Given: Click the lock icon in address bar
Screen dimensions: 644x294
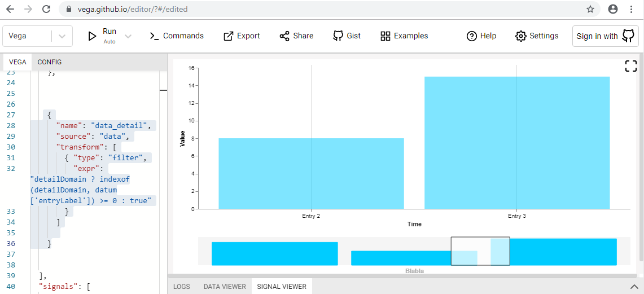Looking at the screenshot, I should click(69, 9).
